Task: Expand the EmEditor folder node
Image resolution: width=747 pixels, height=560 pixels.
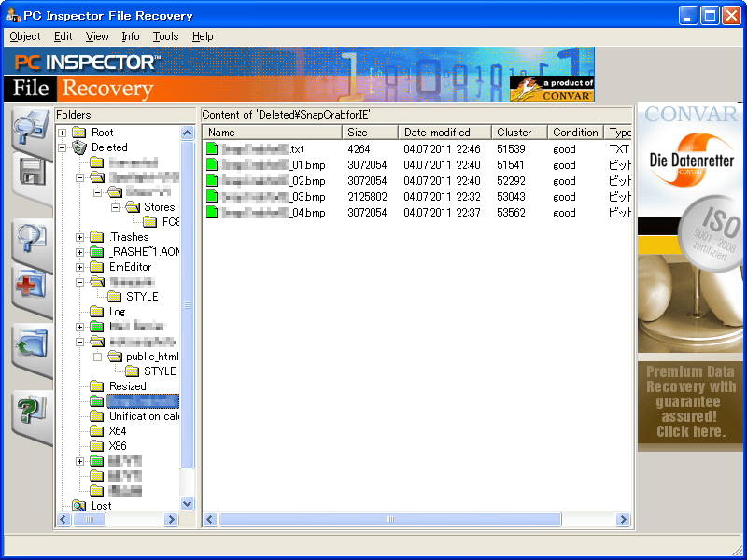Action: 79,267
